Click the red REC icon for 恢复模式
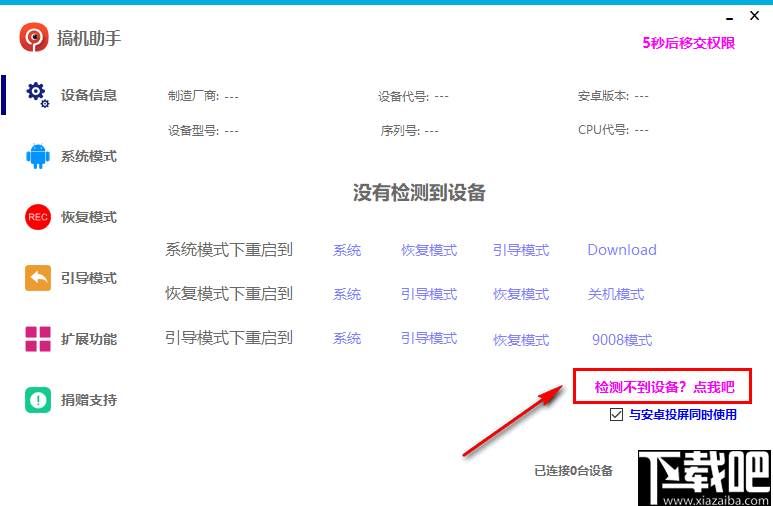Viewport: 773px width, 506px height. pos(38,217)
